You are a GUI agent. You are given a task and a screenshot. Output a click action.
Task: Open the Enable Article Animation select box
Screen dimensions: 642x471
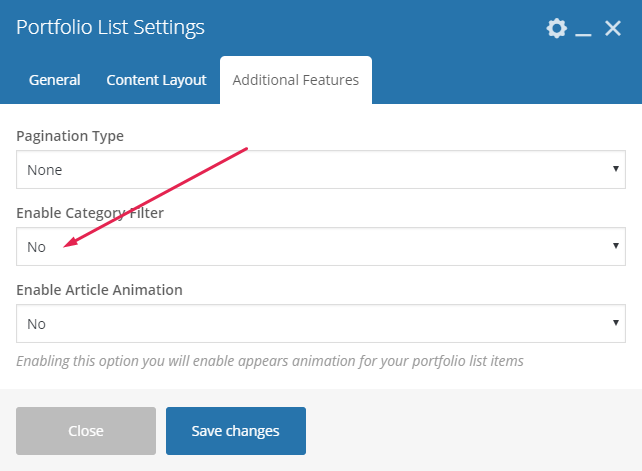coord(320,323)
